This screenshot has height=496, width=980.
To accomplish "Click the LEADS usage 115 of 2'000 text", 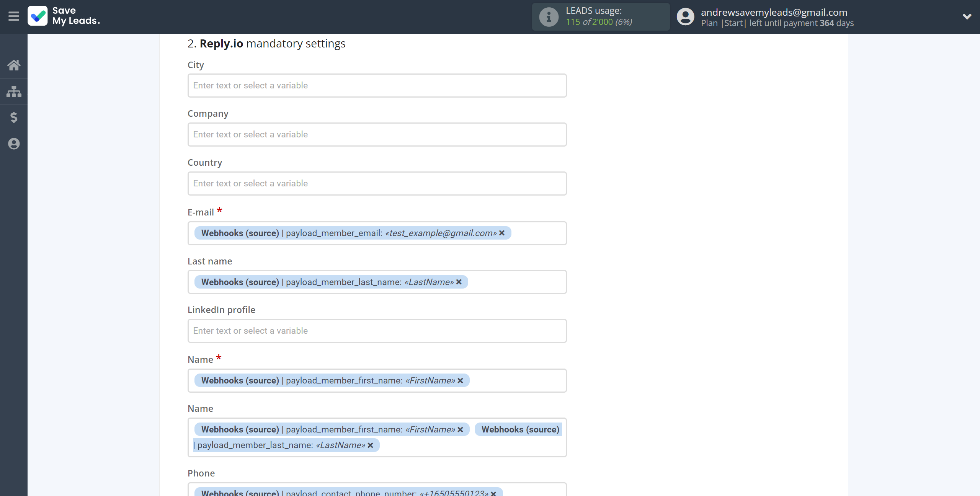I will 599,22.
